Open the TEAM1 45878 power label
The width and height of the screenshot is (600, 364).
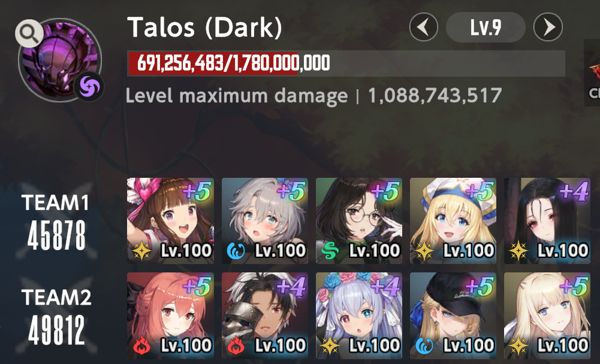56,222
